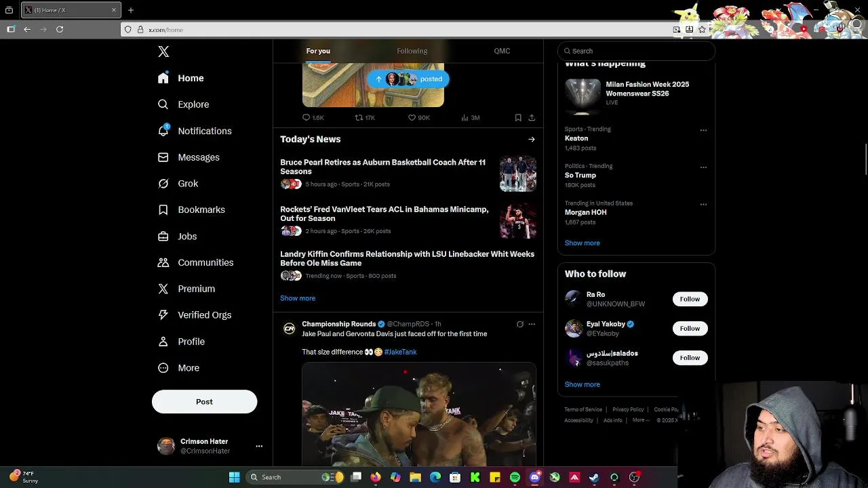
Task: Open Fred VanVleet Tears ACL story
Action: 384,213
